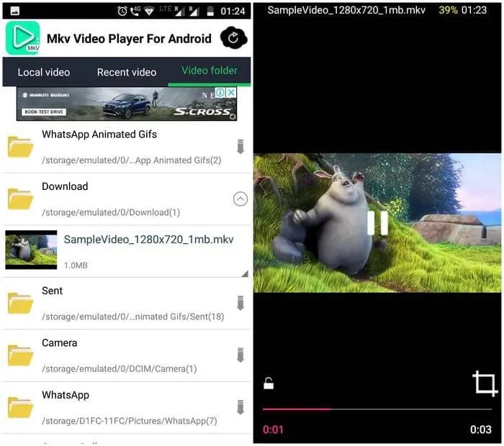
Task: Collapse the Download folder chevron
Action: (x=240, y=199)
